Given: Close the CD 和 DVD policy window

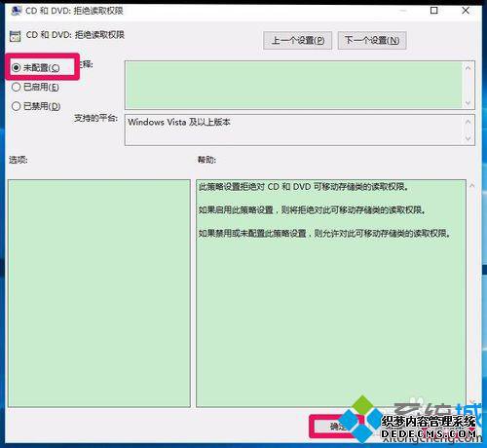Looking at the screenshot, I should point(466,11).
